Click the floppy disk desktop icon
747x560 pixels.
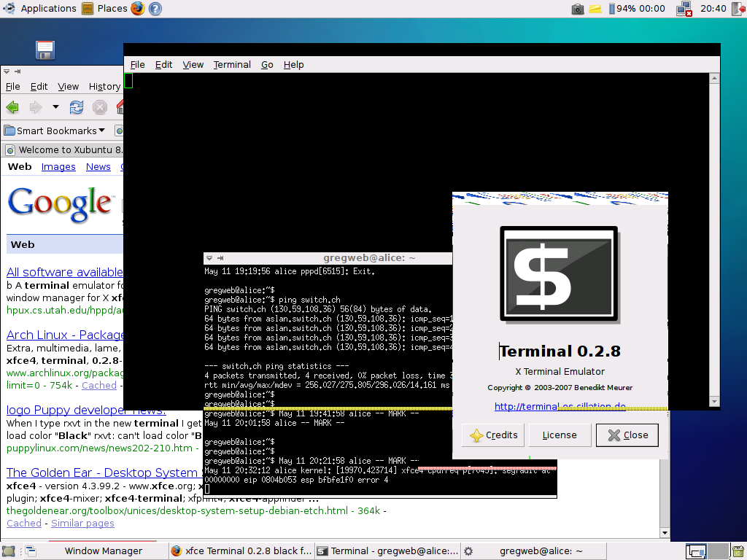pos(45,50)
